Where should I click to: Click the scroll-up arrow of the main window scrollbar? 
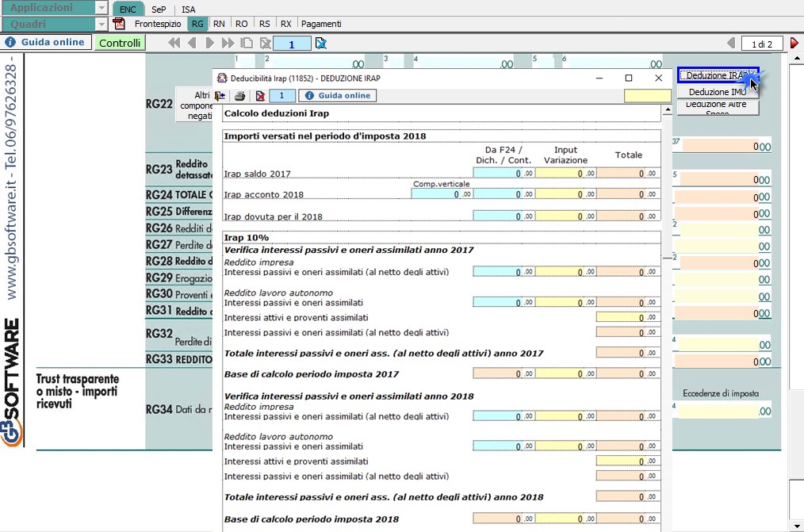pyautogui.click(x=797, y=58)
